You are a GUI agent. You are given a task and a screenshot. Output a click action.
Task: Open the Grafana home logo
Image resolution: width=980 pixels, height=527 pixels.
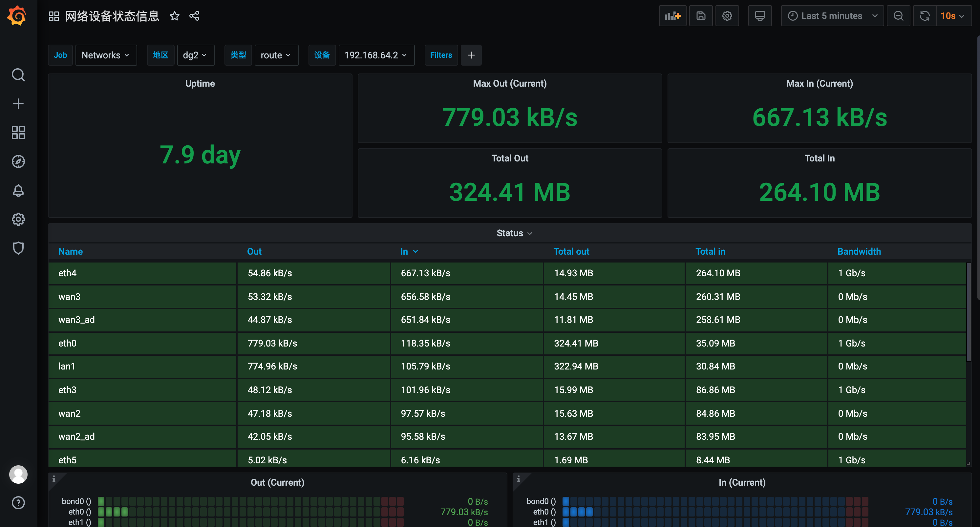coord(17,16)
